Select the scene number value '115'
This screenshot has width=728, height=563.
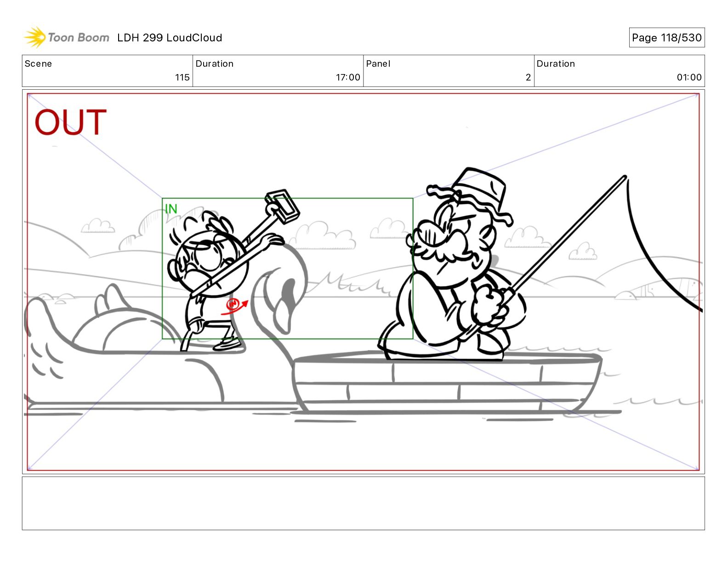pos(182,77)
